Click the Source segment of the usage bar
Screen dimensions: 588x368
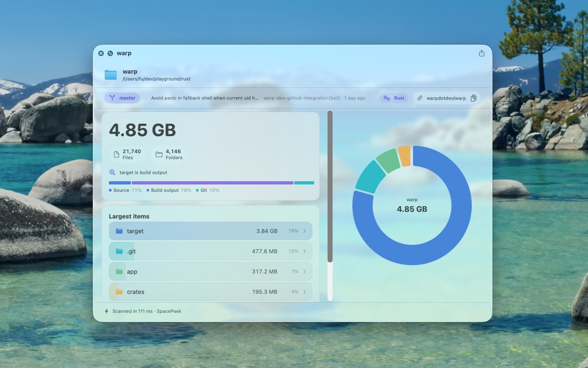120,183
